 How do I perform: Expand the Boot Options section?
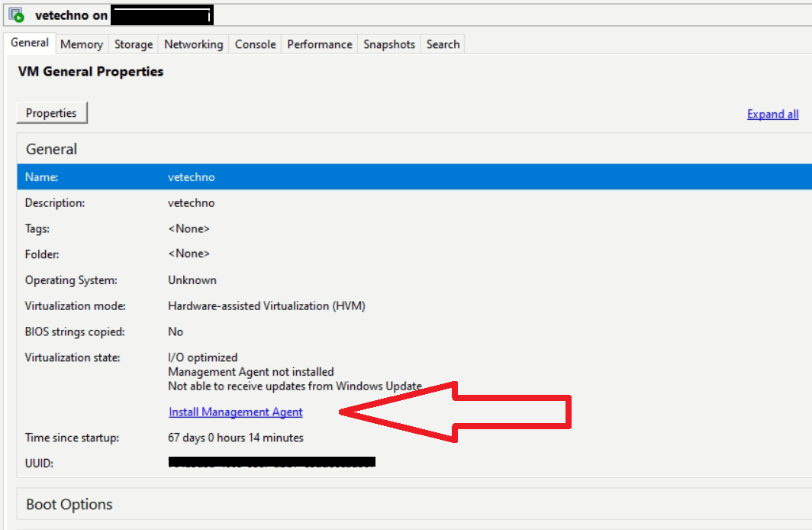click(x=69, y=504)
